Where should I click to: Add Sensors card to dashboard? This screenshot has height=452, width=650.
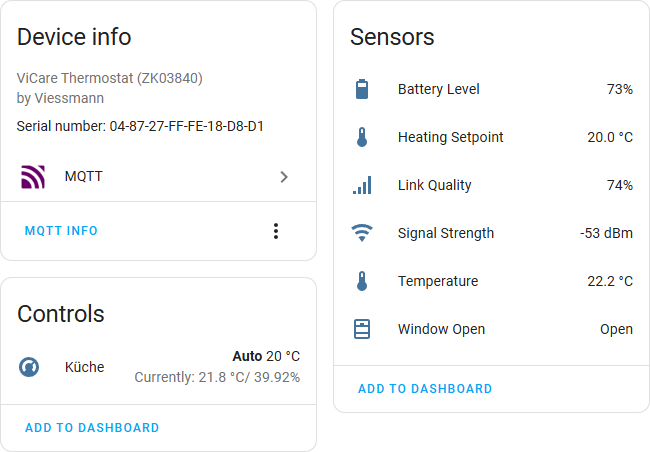tap(425, 389)
